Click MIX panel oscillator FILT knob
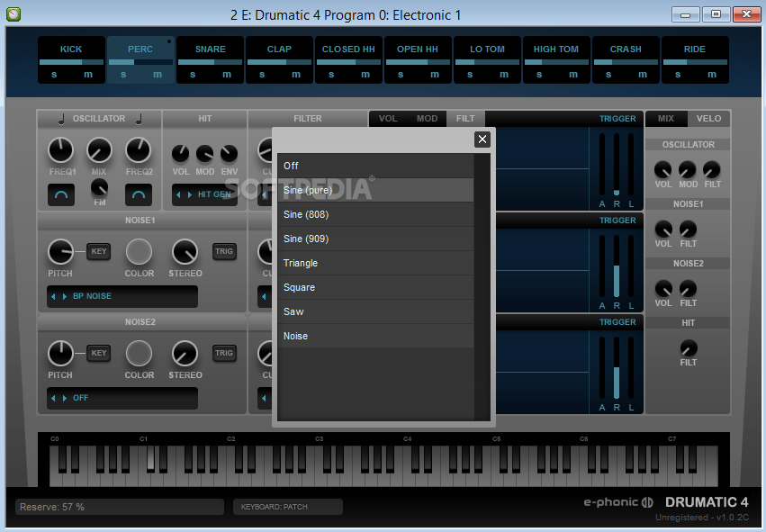The width and height of the screenshot is (766, 532). [712, 169]
